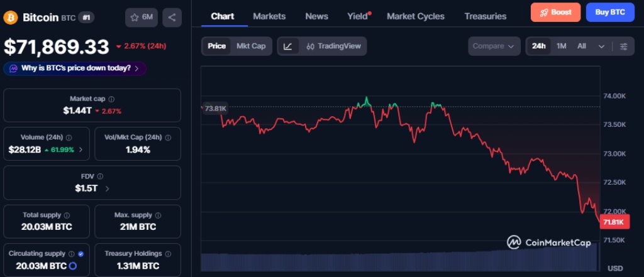Screen dimensions: 644x277
Task: Switch chart to Price view
Action: tap(216, 46)
